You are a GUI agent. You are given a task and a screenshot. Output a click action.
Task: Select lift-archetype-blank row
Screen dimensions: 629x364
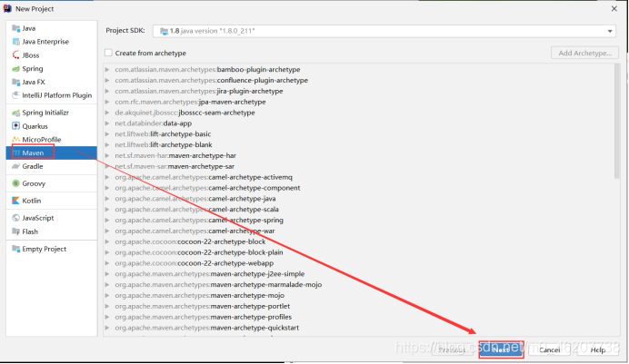361,144
